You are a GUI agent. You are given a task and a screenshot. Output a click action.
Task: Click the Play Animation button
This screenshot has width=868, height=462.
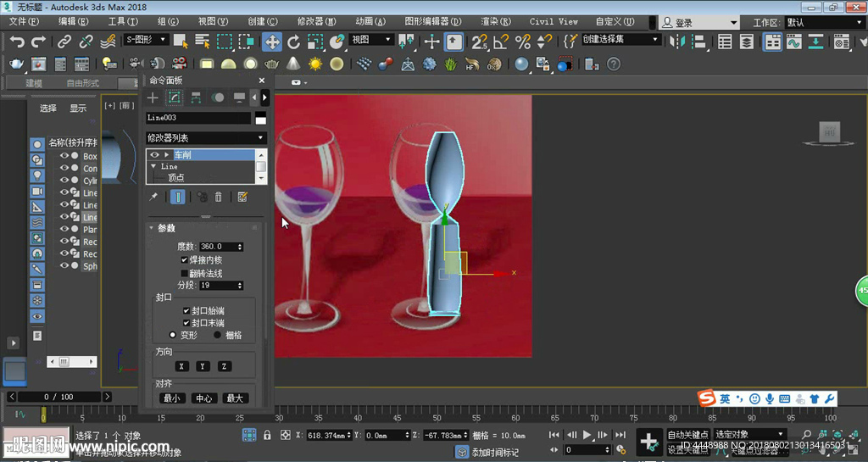[587, 435]
